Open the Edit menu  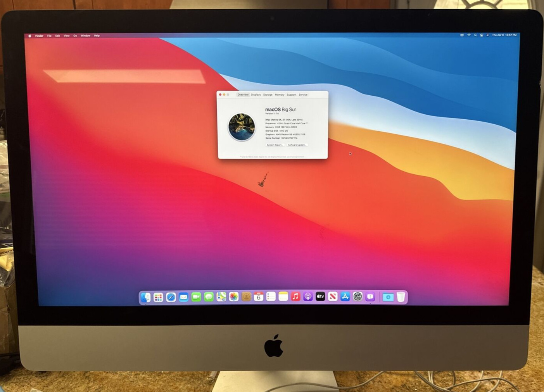click(57, 36)
